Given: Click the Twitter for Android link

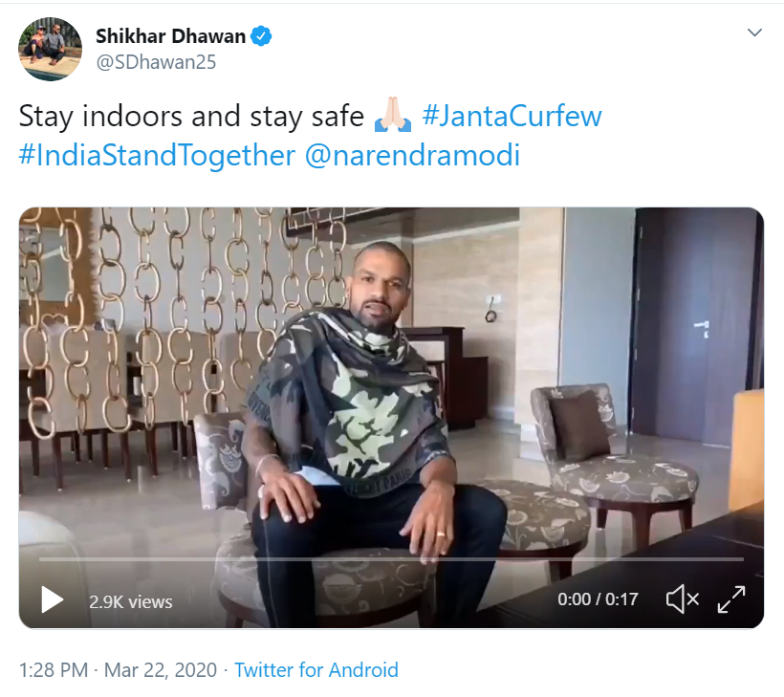Looking at the screenshot, I should tap(316, 670).
